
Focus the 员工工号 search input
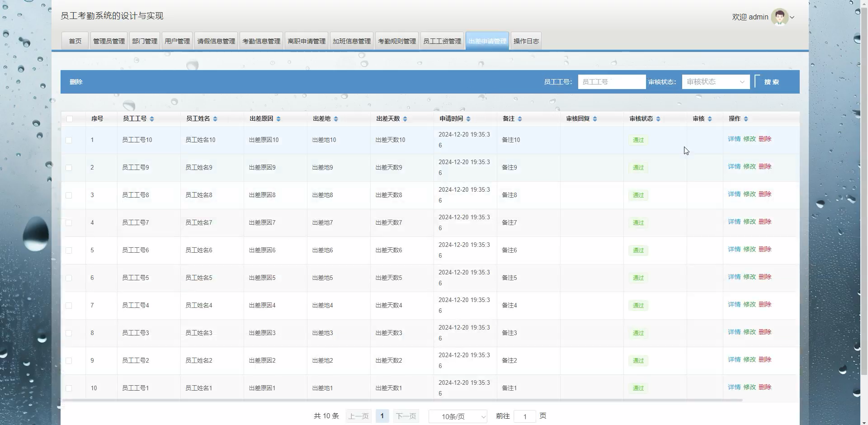(612, 82)
